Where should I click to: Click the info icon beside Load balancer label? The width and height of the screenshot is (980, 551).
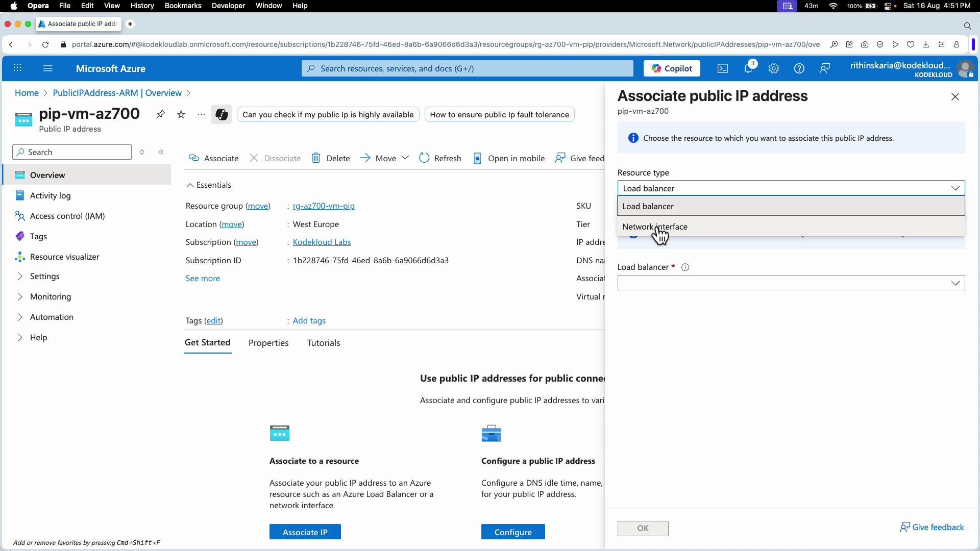tap(685, 267)
